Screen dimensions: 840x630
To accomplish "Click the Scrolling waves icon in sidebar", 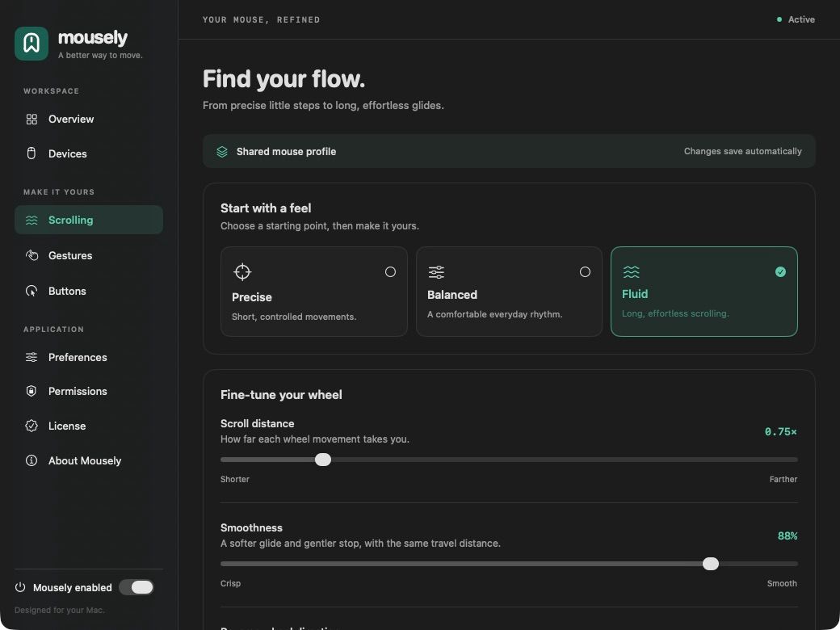I will [31, 220].
